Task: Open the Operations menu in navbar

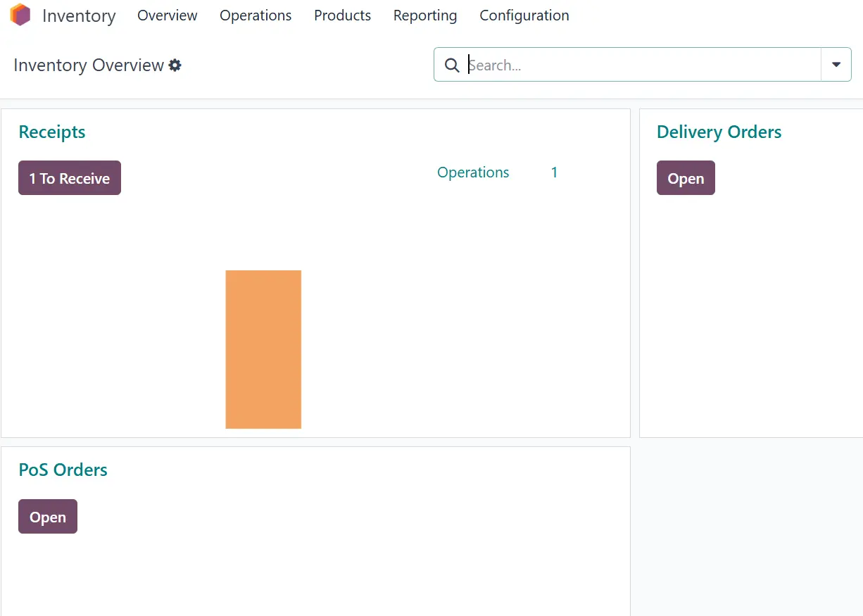Action: click(x=256, y=15)
